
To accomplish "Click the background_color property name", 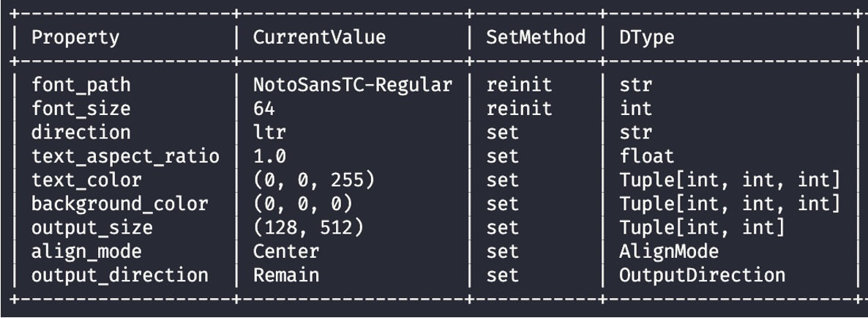I will pyautogui.click(x=119, y=204).
